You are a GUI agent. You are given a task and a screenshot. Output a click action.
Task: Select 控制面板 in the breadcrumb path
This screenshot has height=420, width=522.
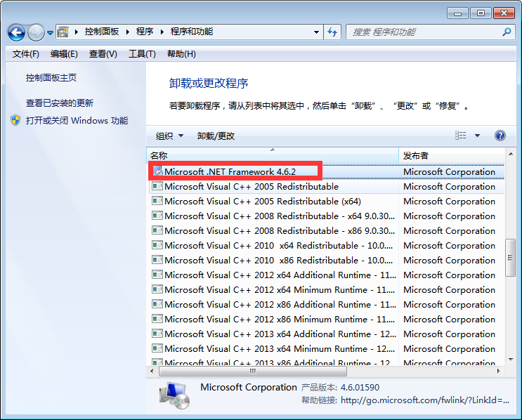click(102, 32)
